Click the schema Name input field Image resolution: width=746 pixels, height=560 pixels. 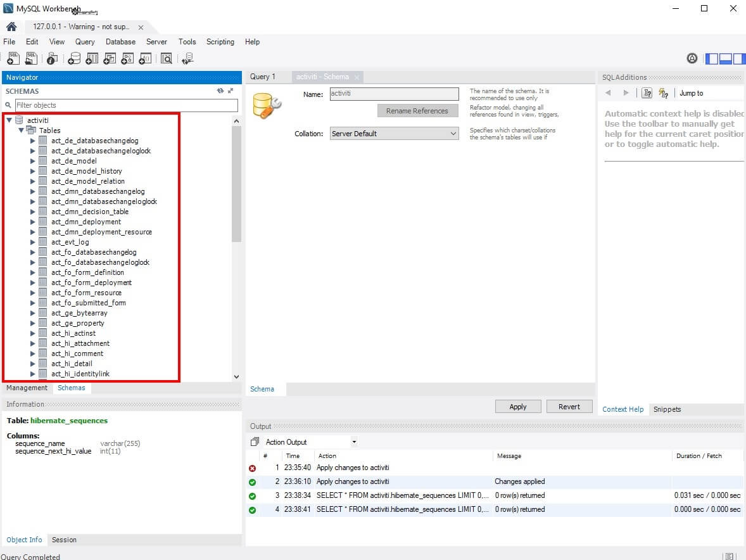coord(395,94)
